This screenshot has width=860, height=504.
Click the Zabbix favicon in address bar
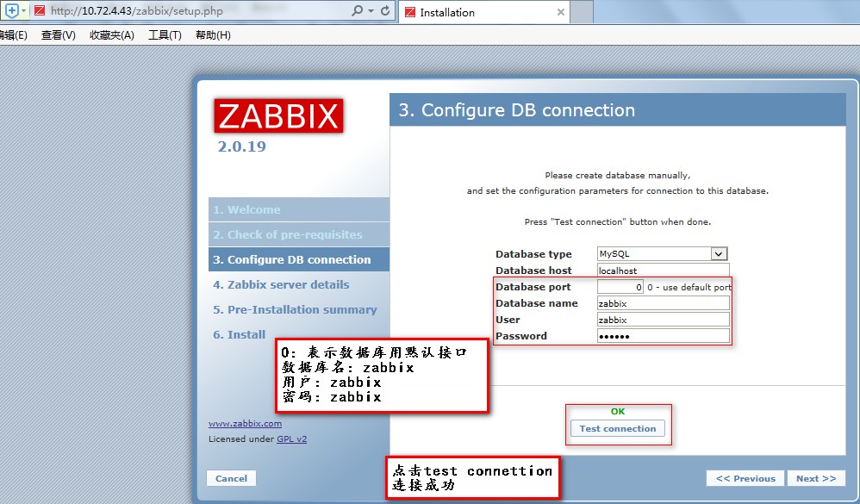(40, 10)
